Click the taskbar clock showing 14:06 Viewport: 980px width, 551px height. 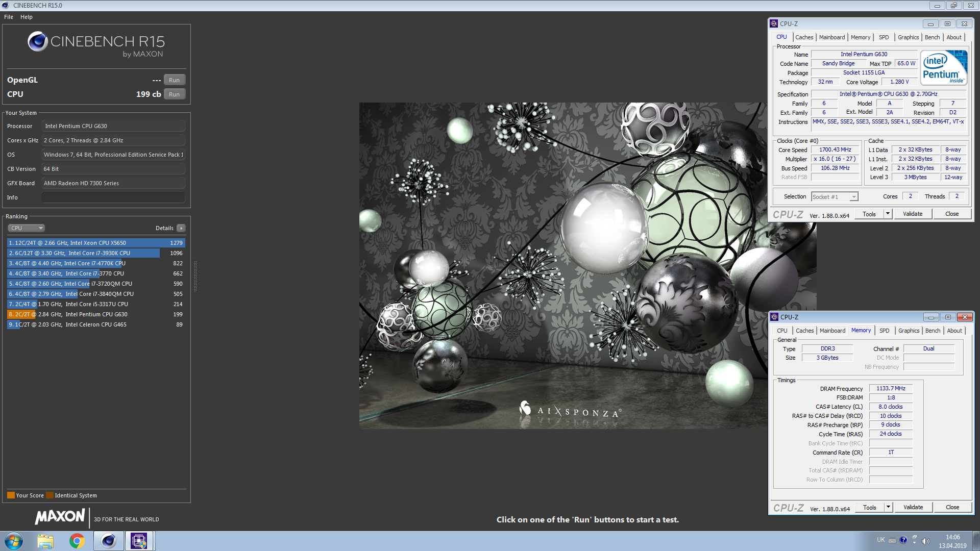[952, 541]
